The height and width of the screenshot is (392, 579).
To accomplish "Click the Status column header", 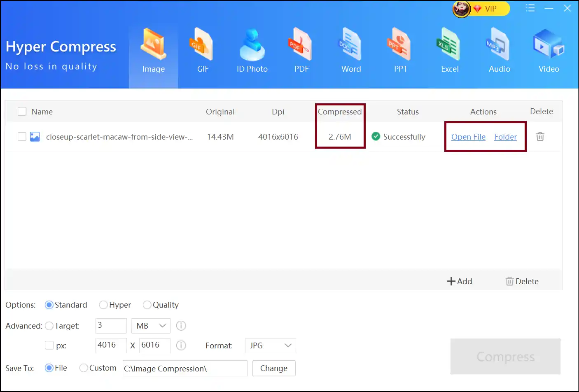I will click(408, 112).
